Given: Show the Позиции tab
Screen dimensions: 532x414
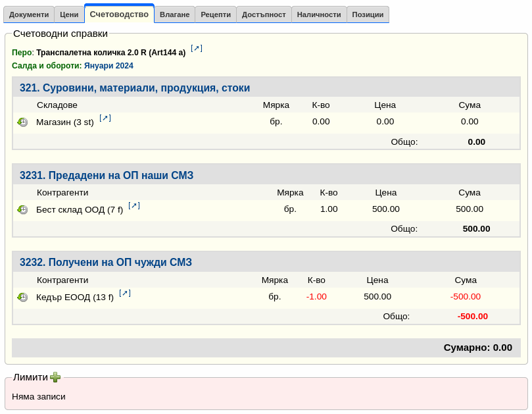Looking at the screenshot, I should coord(368,14).
